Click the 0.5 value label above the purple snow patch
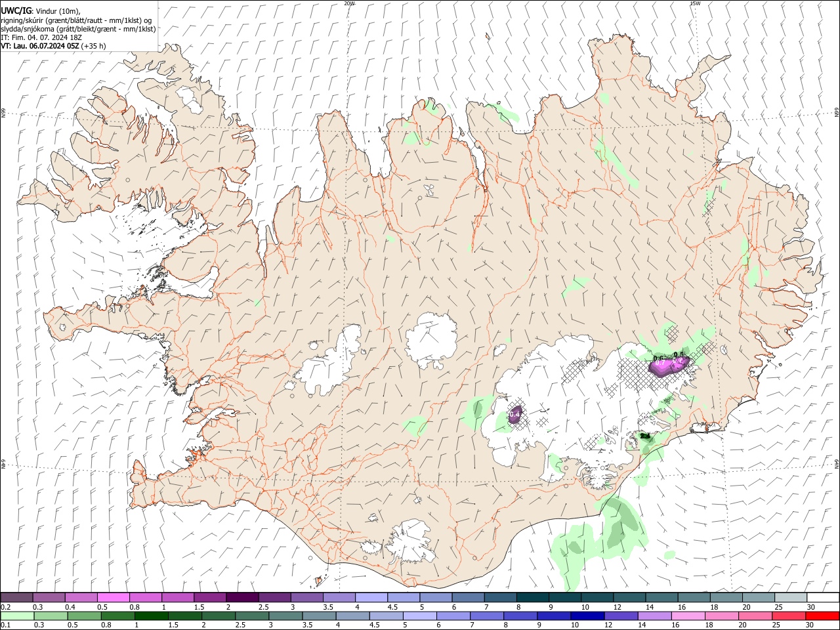 (679, 354)
